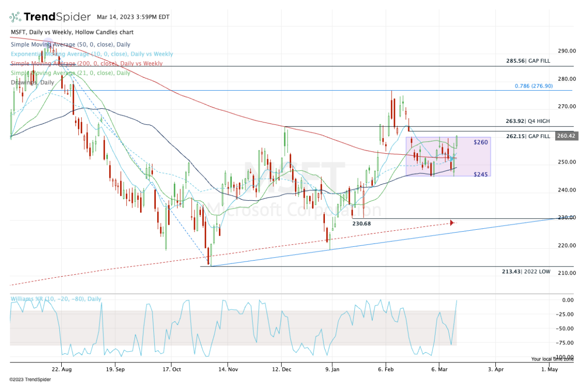Click the Mar 14, 2023 timestamp text
This screenshot has height=384, width=588.
(x=133, y=17)
